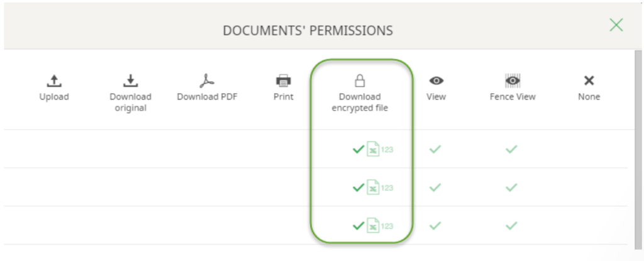Image resolution: width=644 pixels, height=261 pixels.
Task: Click the Excel icon in first row
Action: click(x=373, y=149)
